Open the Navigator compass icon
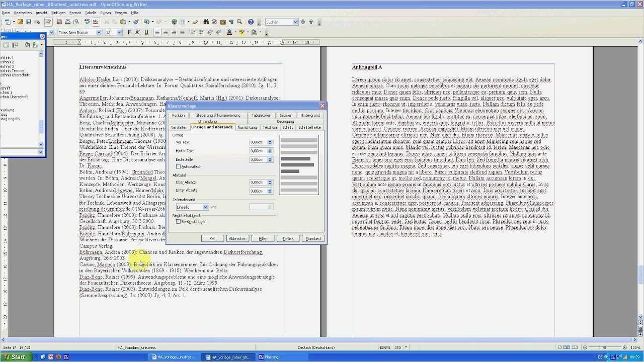 214,22
